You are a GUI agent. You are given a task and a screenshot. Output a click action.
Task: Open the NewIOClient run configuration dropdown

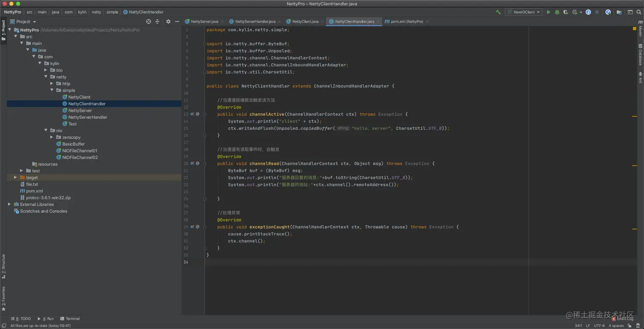(523, 12)
